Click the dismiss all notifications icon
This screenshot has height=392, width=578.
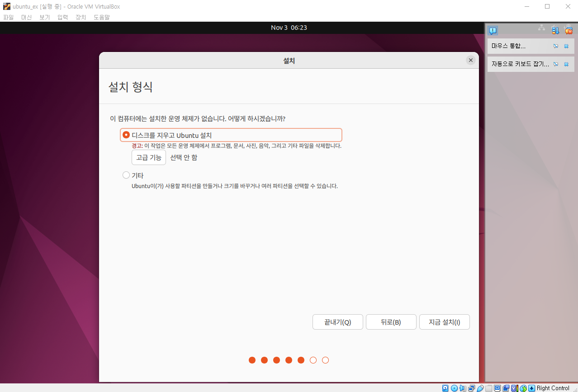click(x=569, y=31)
